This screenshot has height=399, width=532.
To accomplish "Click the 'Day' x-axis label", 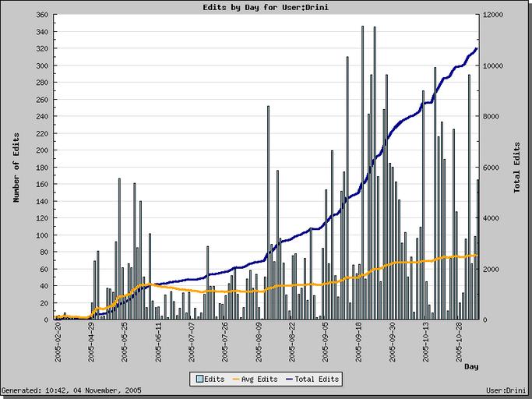I will pyautogui.click(x=471, y=366).
